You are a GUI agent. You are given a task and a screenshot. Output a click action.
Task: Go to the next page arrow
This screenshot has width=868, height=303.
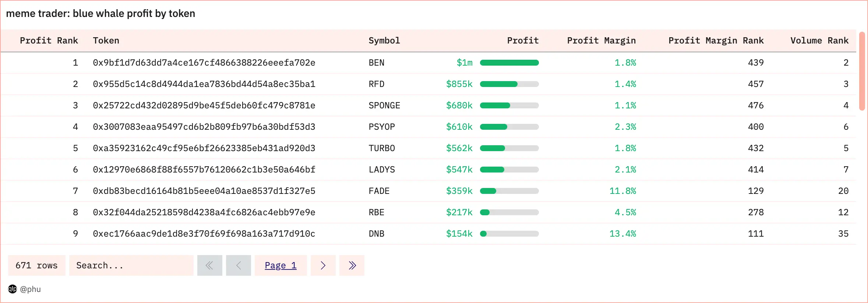tap(323, 265)
